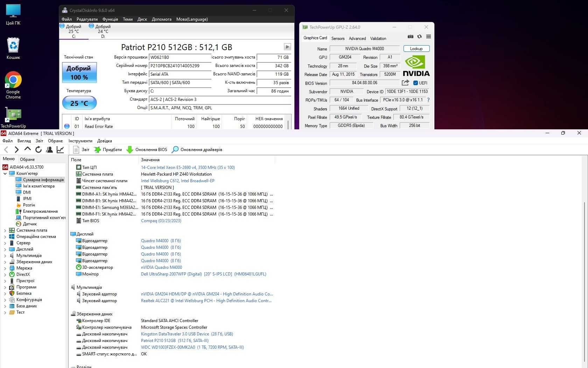Screen dimensions: 588x368
Task: Open the Інструменти menu in AIDA64
Action: (80, 141)
